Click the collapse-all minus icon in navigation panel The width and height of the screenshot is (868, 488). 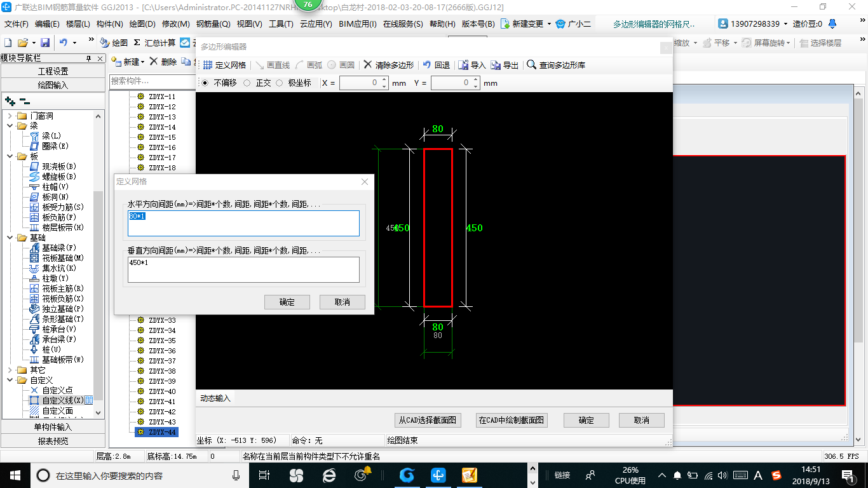point(24,100)
